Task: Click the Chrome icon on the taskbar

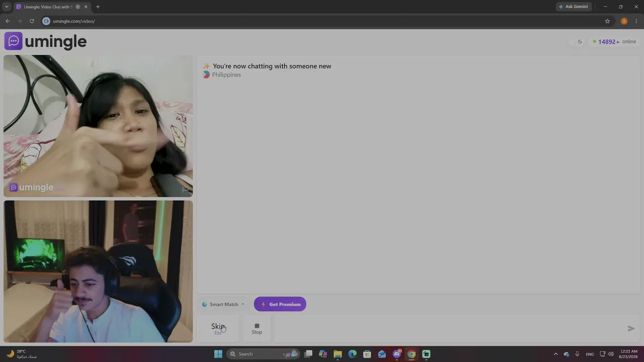Action: pos(412,354)
